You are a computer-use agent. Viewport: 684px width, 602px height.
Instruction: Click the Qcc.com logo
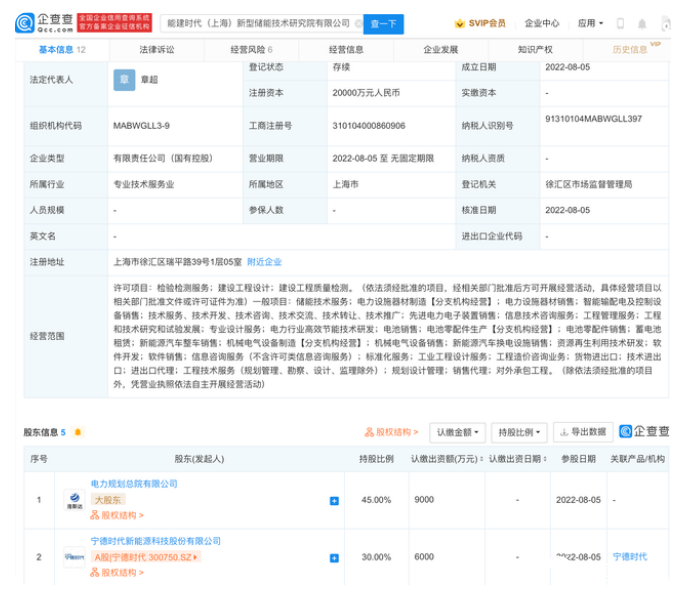(44, 23)
